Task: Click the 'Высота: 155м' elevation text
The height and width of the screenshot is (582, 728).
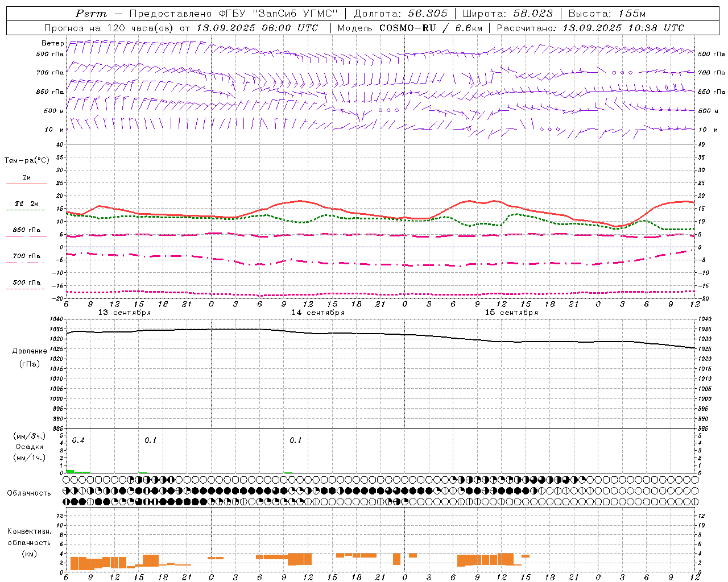Action: tap(607, 14)
